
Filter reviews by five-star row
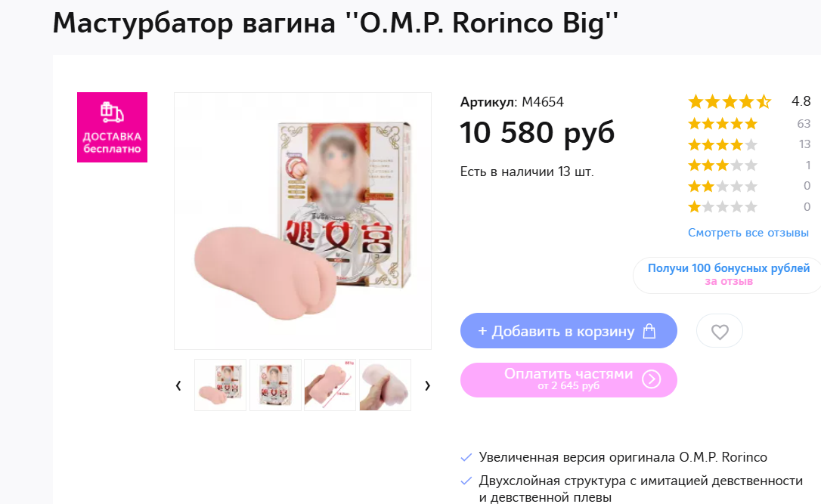click(x=748, y=124)
